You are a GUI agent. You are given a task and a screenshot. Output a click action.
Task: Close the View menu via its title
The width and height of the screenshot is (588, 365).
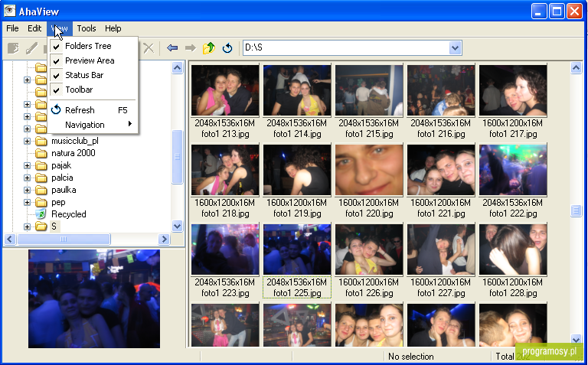click(60, 28)
